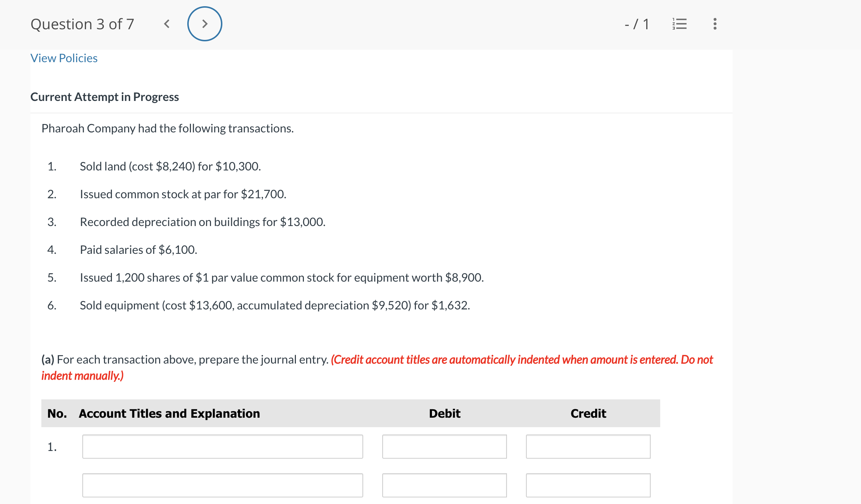
Task: Click first row Credit amount field
Action: [588, 447]
